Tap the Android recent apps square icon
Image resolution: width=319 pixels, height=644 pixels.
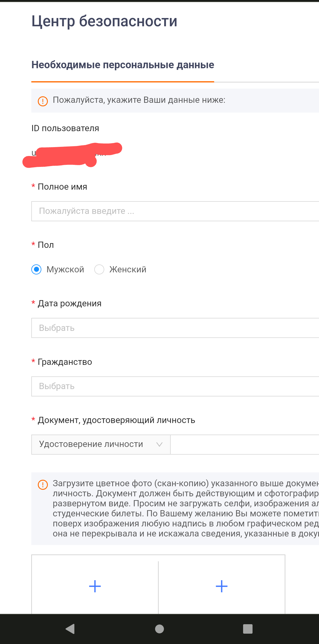coord(248,629)
